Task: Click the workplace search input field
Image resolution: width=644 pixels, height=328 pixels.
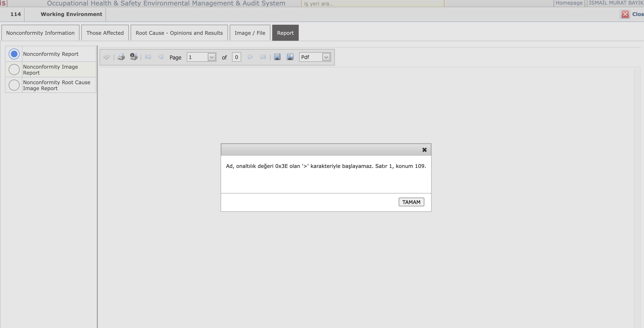Action: tap(372, 4)
